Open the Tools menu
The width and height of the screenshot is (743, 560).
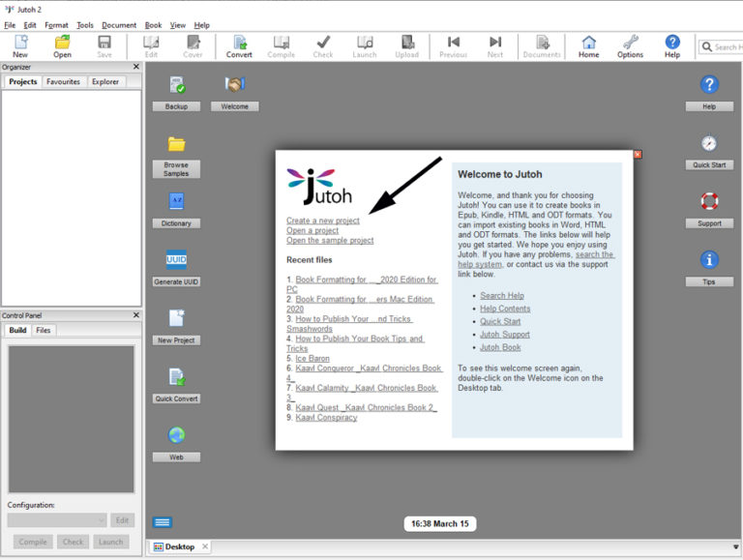click(85, 25)
